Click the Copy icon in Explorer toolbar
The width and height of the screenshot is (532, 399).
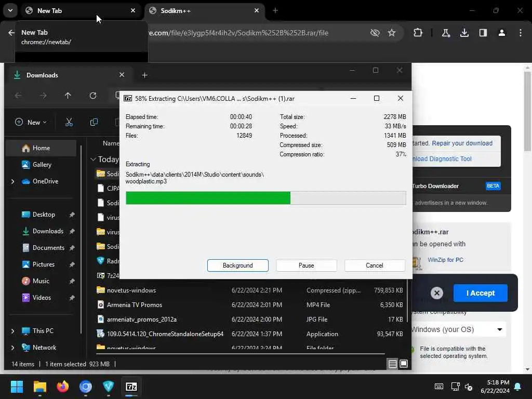(94, 122)
